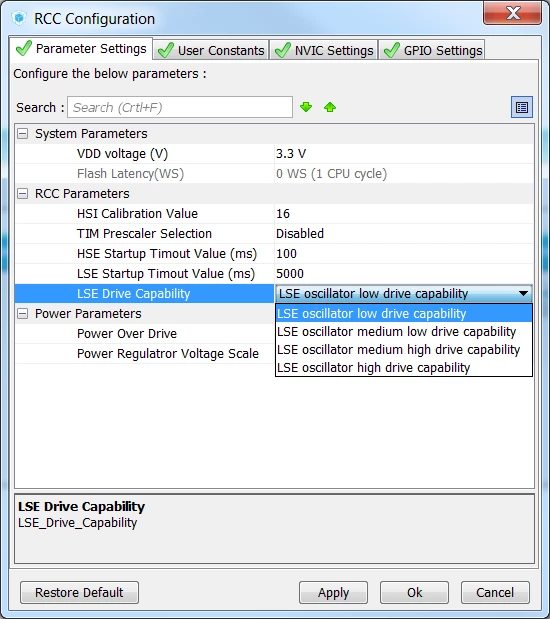Click the HSI calibration value 16
The width and height of the screenshot is (550, 619).
(x=404, y=214)
